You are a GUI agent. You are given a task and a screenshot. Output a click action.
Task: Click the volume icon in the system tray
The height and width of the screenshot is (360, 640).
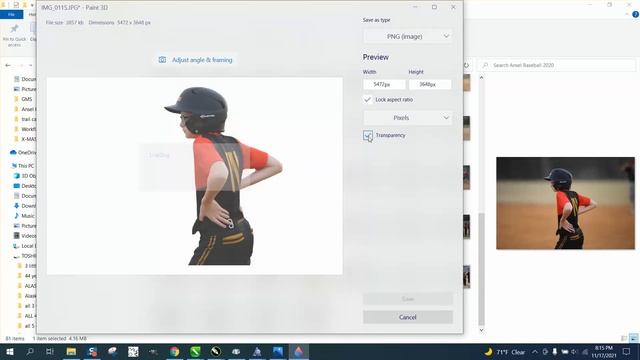574,352
